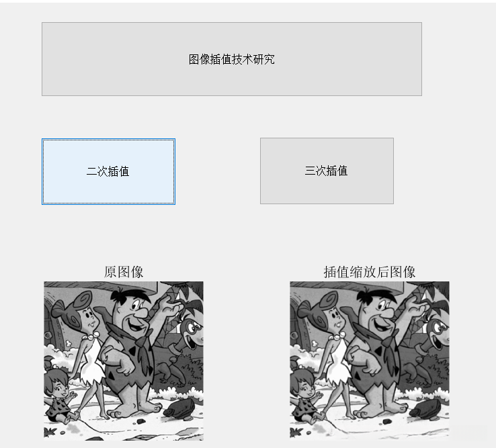Click the 图像插值技术研究 title panel
This screenshot has width=496, height=448.
[x=232, y=59]
